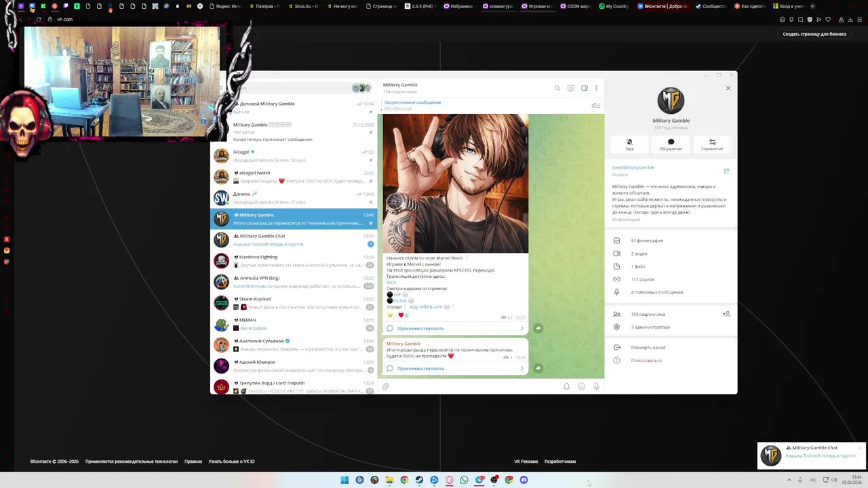Open Amnezia VPN (Eng) group
868x488 pixels.
(x=294, y=282)
